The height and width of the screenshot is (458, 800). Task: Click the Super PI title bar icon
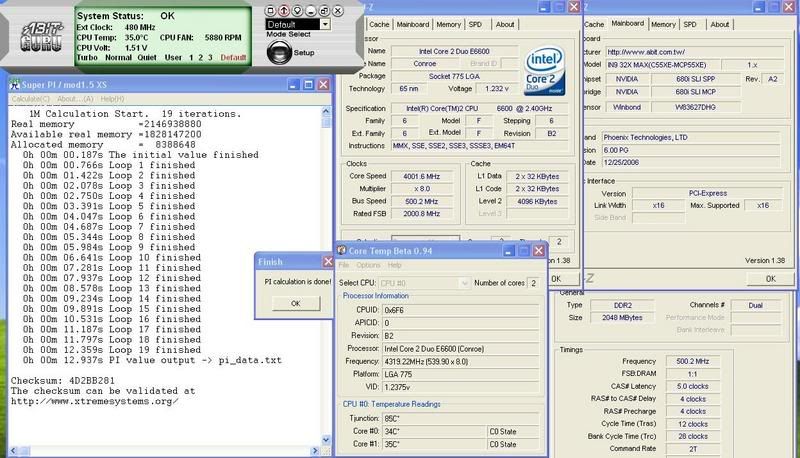15,85
